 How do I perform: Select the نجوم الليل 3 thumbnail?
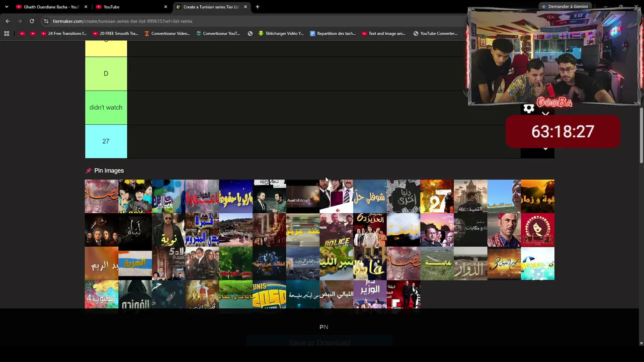click(504, 263)
